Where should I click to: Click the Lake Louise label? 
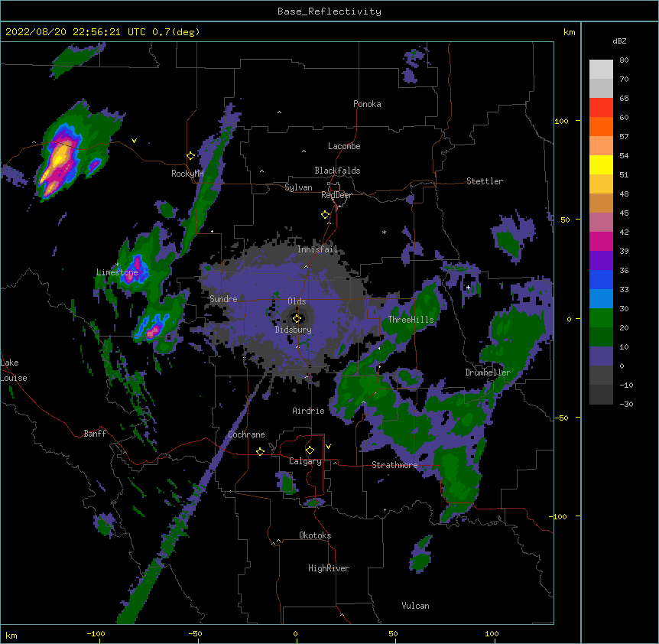[x=14, y=370]
